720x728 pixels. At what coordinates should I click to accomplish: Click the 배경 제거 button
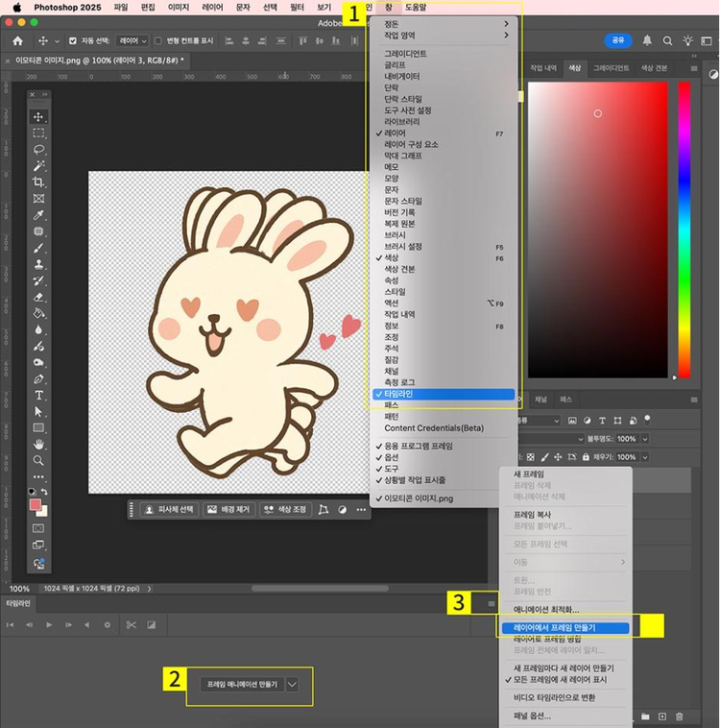[228, 509]
